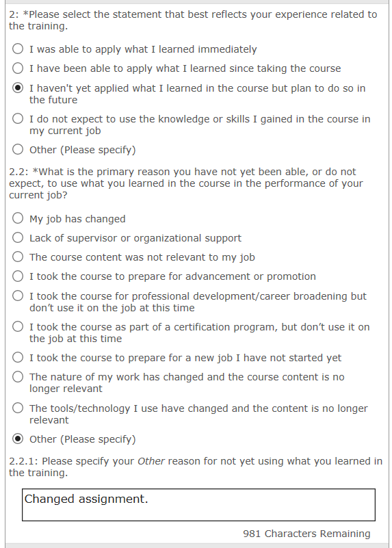This screenshot has width=392, height=548.
Task: Click 'Lack of supervisor or organizational support' label
Action: click(135, 238)
